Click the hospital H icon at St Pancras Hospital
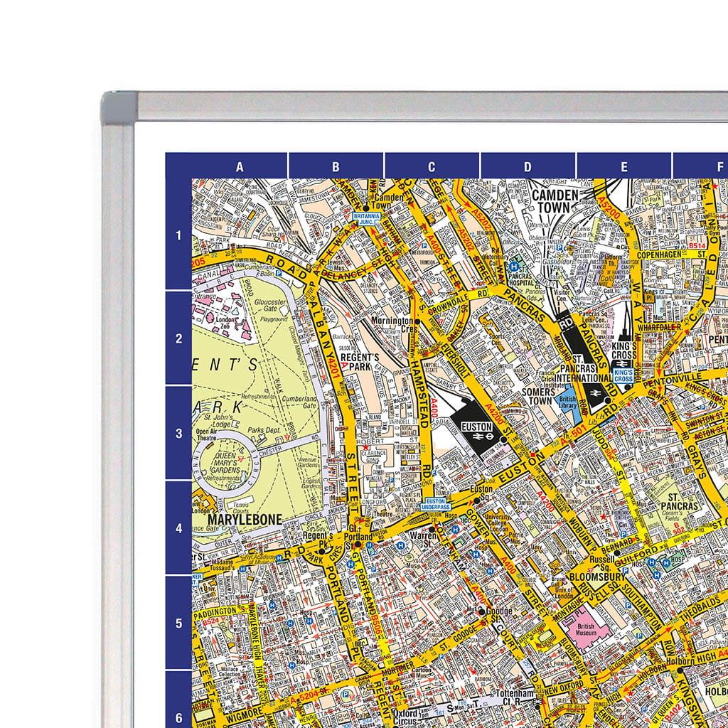This screenshot has width=728, height=728. pos(515,267)
